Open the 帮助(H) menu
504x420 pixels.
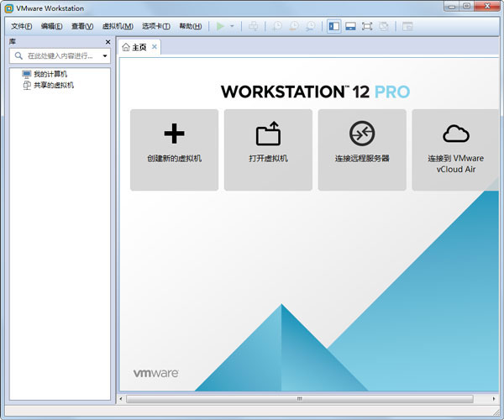tap(190, 26)
